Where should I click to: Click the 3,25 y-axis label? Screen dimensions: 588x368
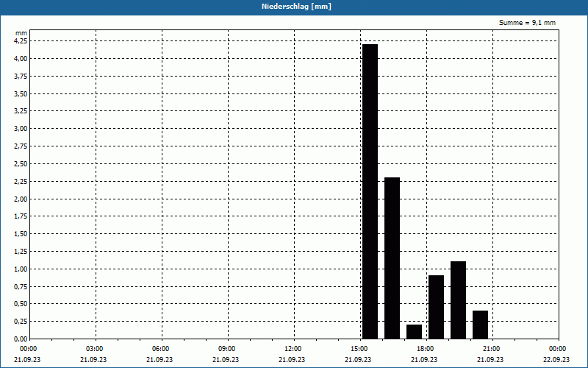[21, 111]
